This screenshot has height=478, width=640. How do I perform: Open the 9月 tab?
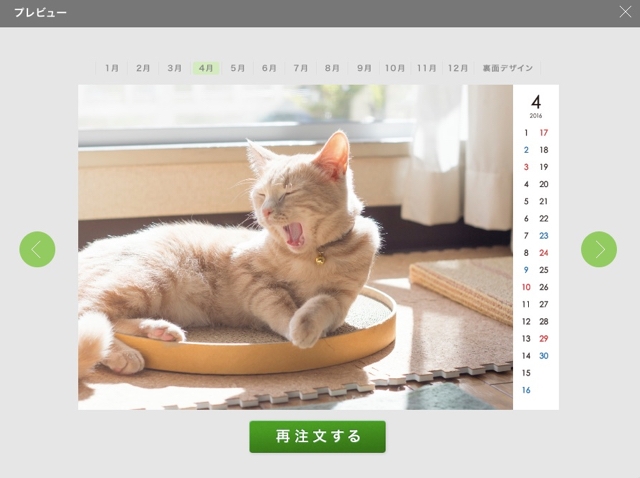point(364,68)
